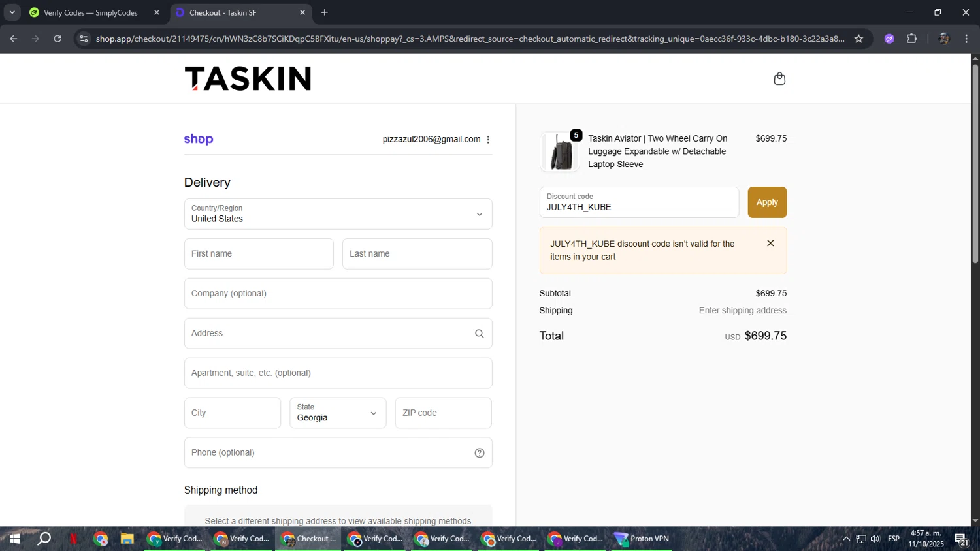This screenshot has width=980, height=551.
Task: Click the page vertical scrollbar
Action: tap(975, 163)
